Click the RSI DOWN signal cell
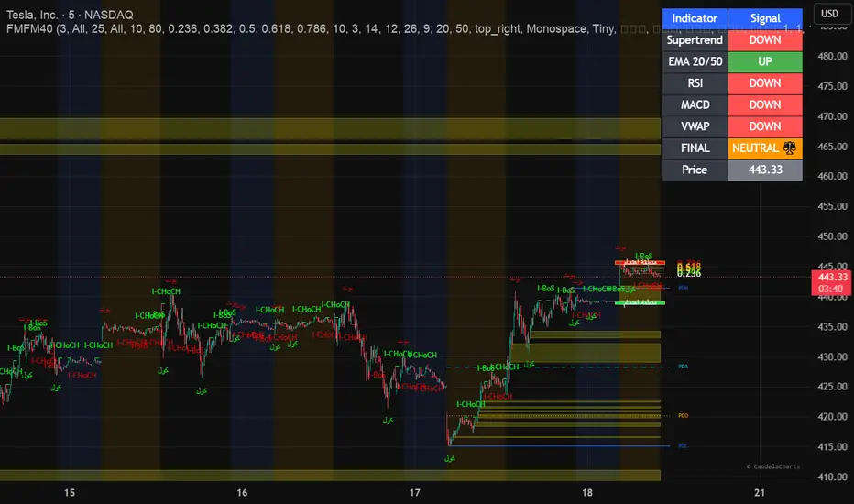854x504 pixels. pyautogui.click(x=765, y=83)
